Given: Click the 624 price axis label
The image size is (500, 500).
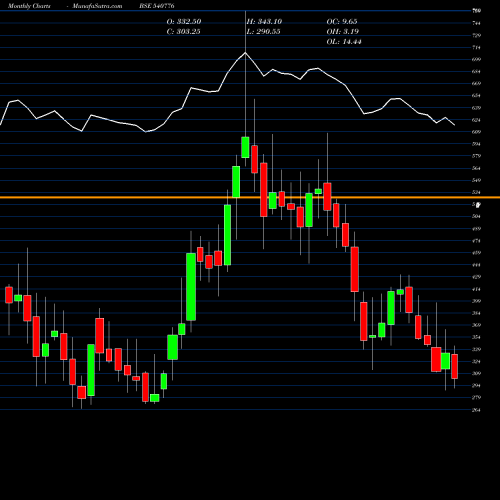Looking at the screenshot, I should click(476, 120).
